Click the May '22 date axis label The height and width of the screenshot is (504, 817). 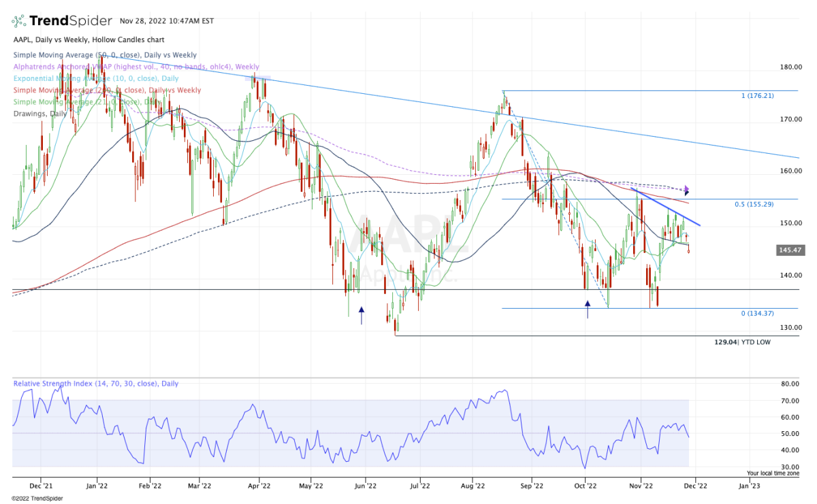point(310,486)
